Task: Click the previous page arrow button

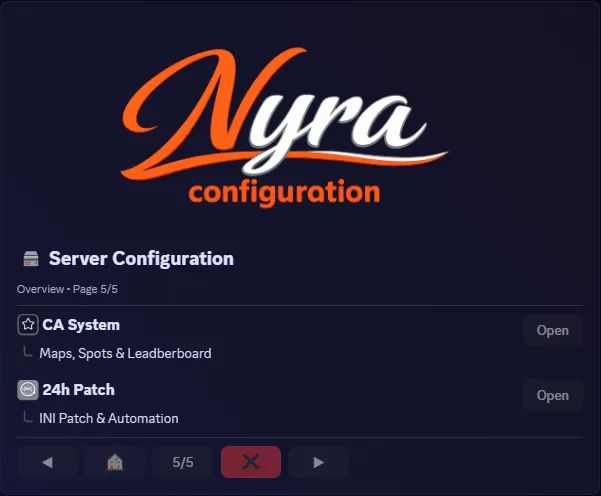Action: pyautogui.click(x=46, y=462)
